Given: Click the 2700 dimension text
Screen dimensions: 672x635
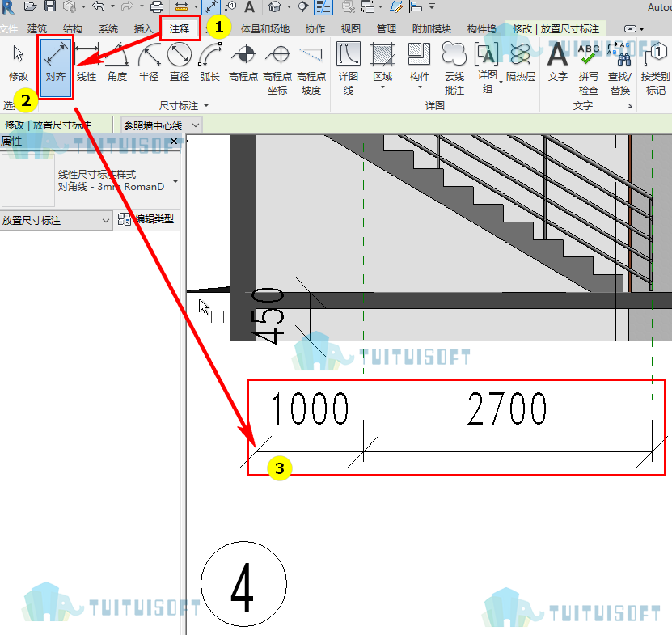Looking at the screenshot, I should 506,409.
